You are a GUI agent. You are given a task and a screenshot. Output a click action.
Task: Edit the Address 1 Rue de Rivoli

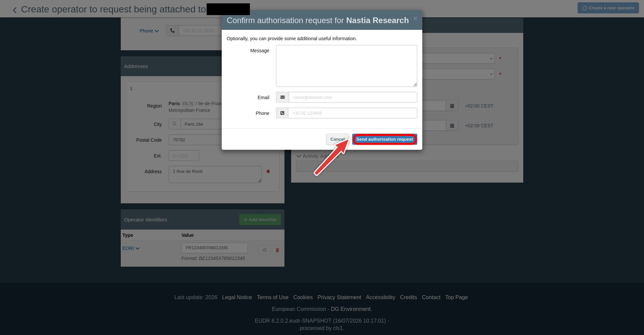215,174
